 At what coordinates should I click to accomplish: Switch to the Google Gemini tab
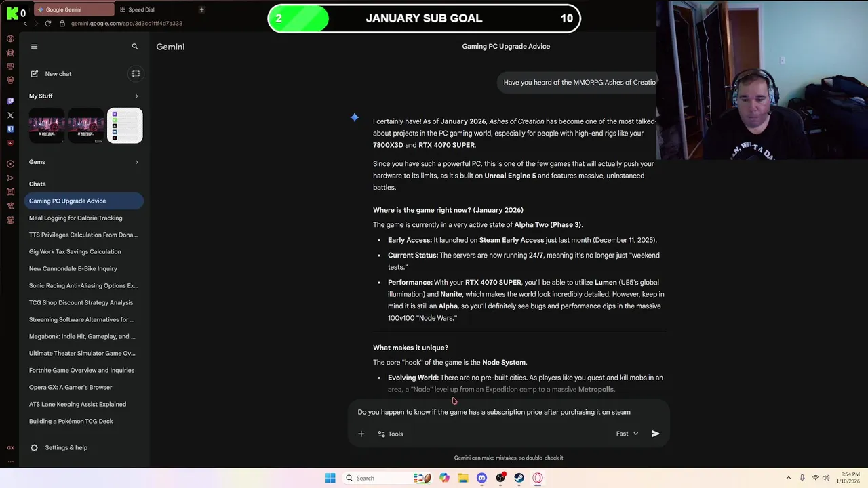point(75,9)
